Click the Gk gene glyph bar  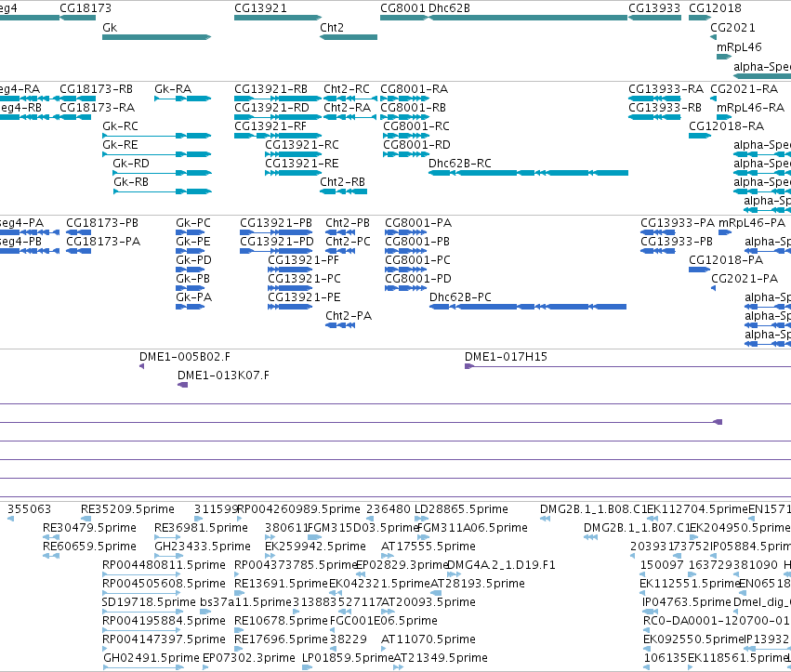(x=156, y=37)
